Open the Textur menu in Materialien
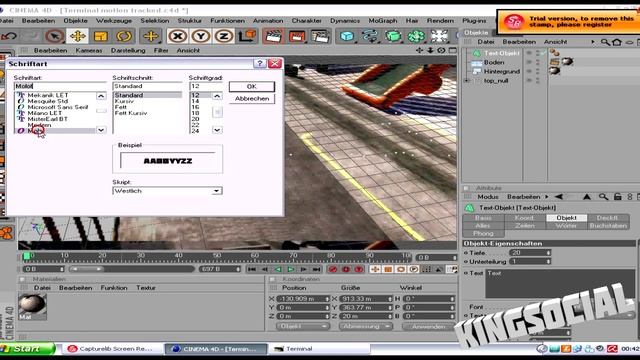This screenshot has height=360, width=640. [146, 288]
